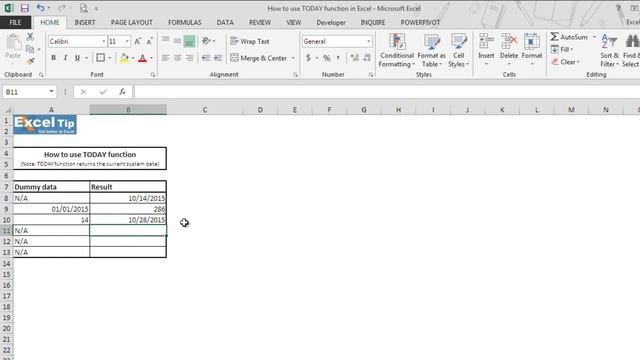Click the Select All corner triangle
Viewport: 640px width, 360px height.
coord(7,109)
